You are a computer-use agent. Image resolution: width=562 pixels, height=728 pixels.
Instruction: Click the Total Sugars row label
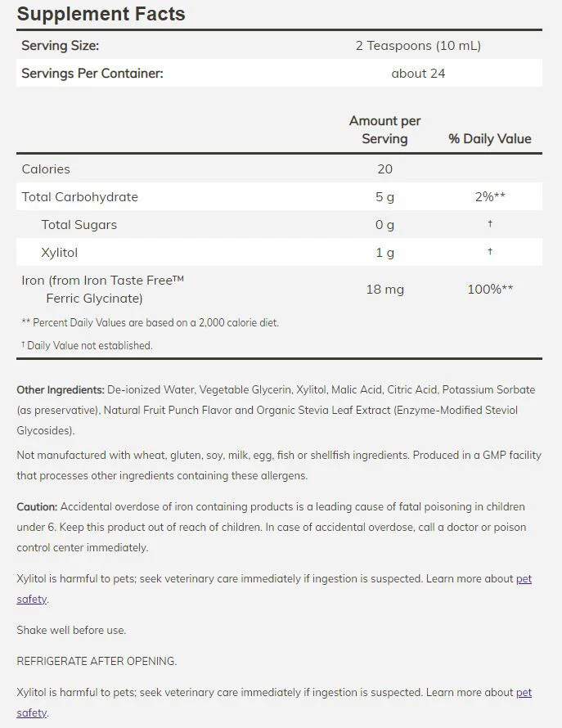coord(79,225)
